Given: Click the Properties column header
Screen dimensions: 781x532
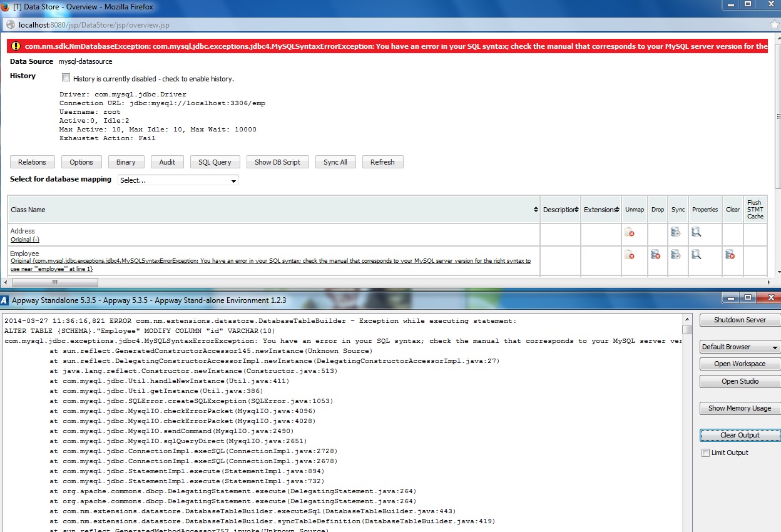Looking at the screenshot, I should click(705, 210).
